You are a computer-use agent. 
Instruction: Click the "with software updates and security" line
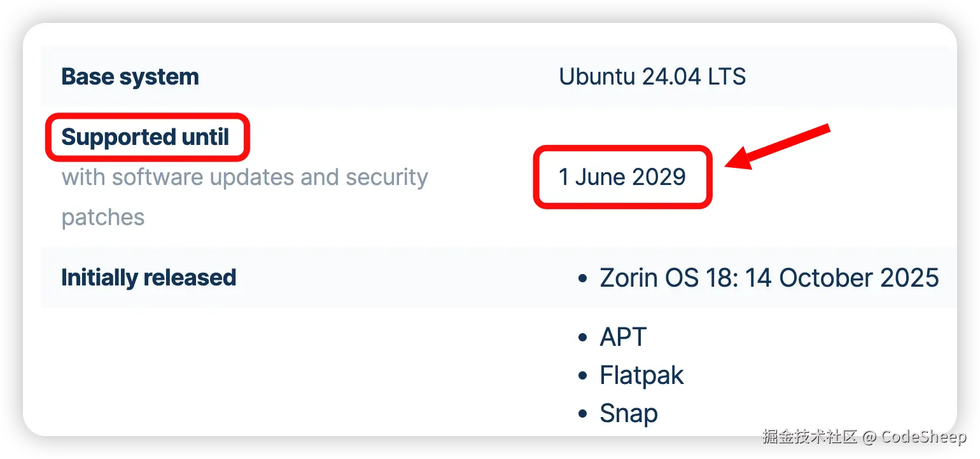245,177
